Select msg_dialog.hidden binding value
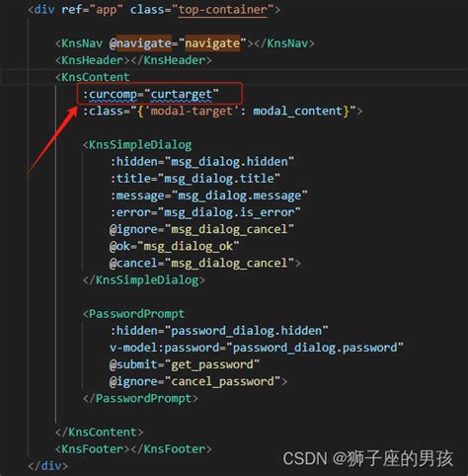The width and height of the screenshot is (468, 476). [x=230, y=162]
